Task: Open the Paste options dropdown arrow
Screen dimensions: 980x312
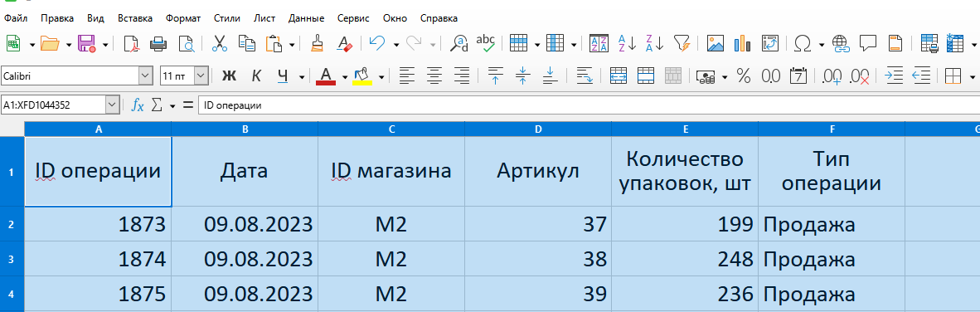Action: click(x=291, y=44)
